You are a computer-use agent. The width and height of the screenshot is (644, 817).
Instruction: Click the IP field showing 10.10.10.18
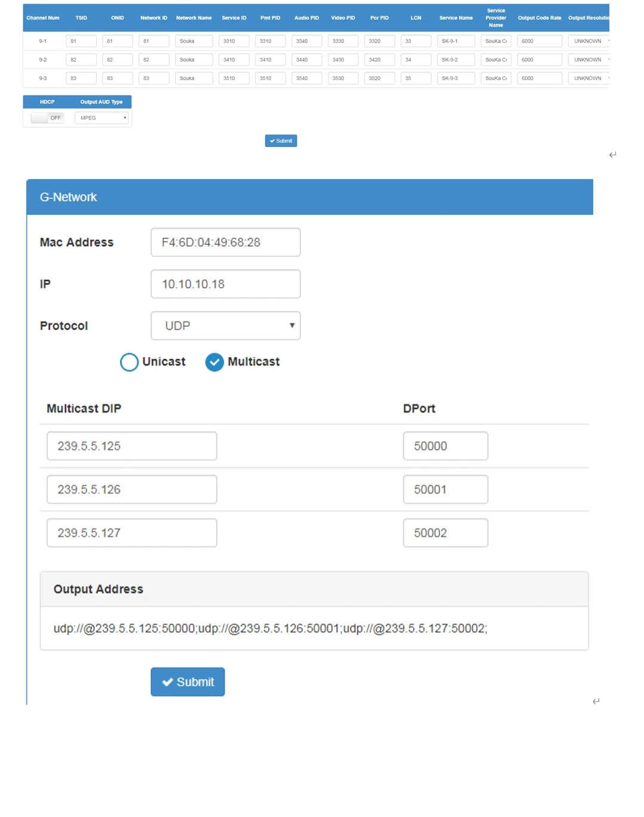(x=225, y=284)
